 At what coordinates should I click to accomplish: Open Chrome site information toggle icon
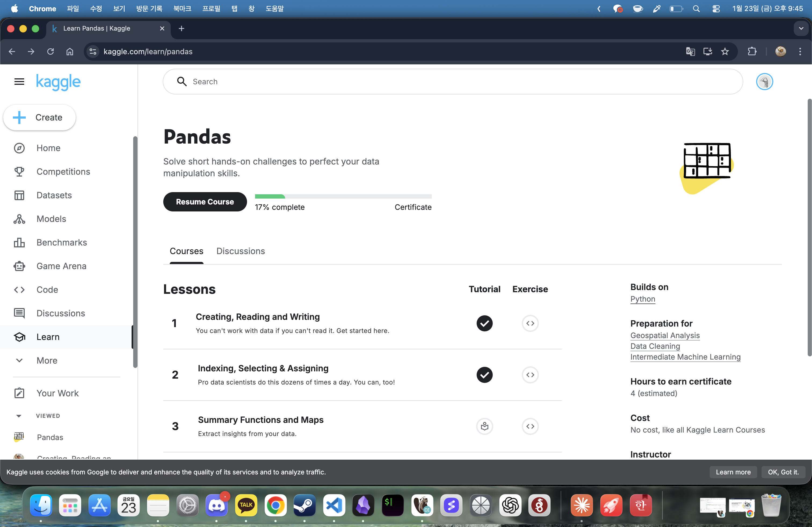(x=93, y=52)
